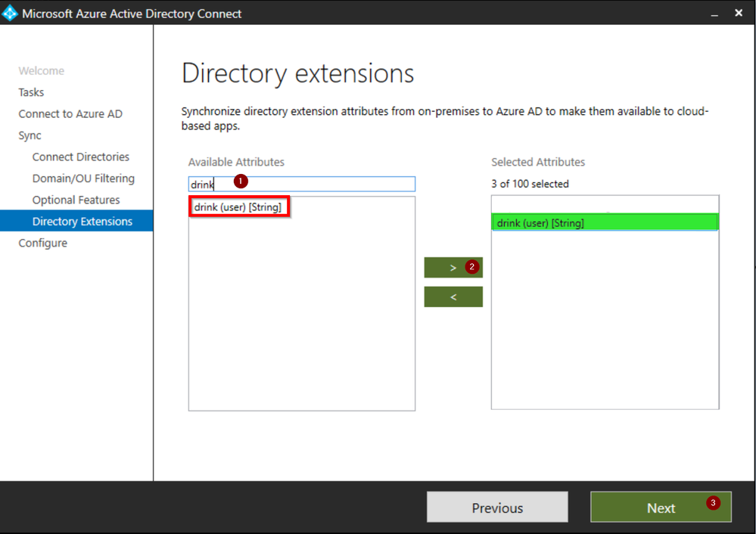Select Connect to Azure AD step

(70, 113)
